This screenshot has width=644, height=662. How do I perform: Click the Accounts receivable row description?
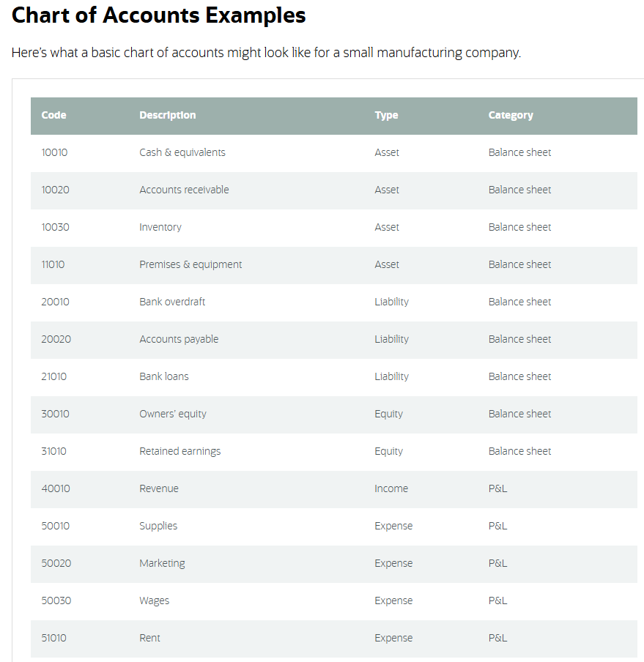coord(184,190)
